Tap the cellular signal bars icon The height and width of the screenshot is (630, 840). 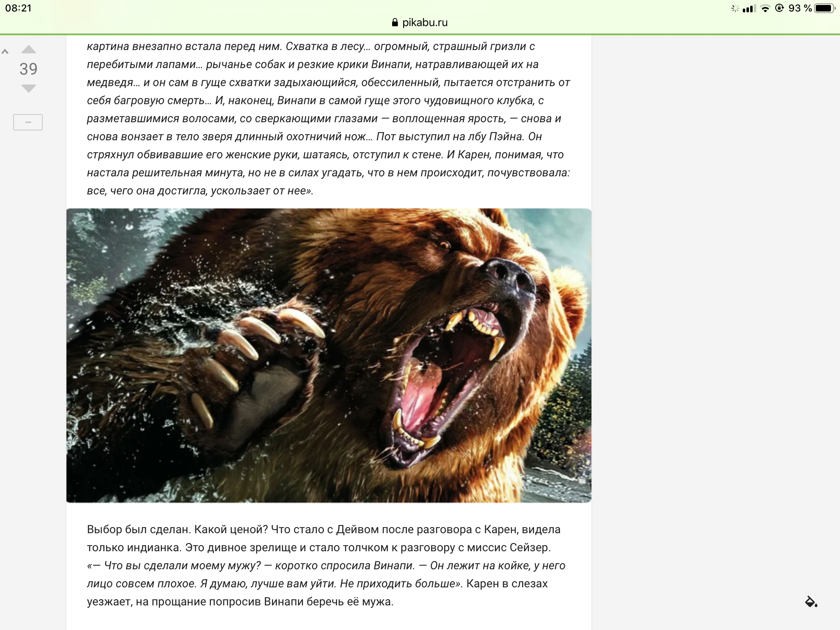click(x=749, y=9)
